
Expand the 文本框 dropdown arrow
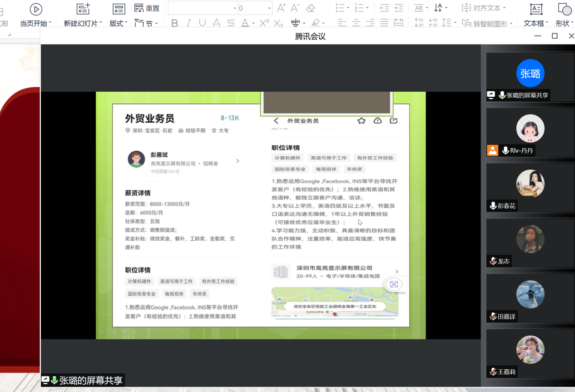pyautogui.click(x=547, y=23)
